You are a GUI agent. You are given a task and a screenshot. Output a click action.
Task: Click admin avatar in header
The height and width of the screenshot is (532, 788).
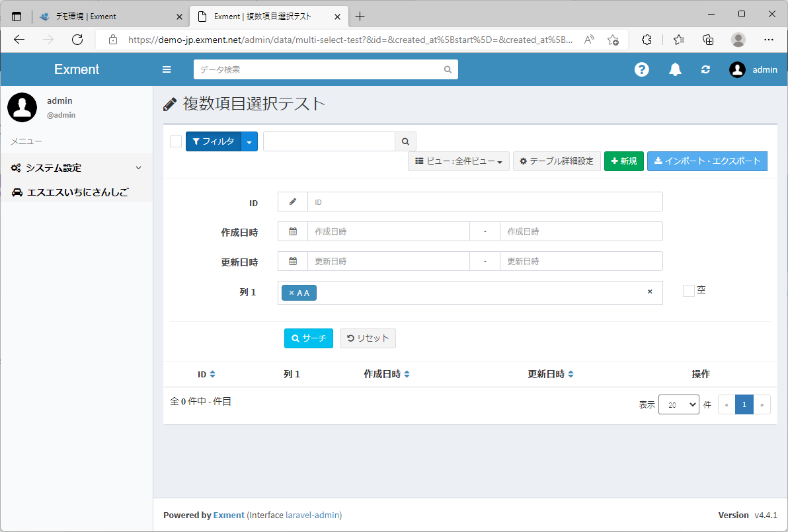point(737,69)
